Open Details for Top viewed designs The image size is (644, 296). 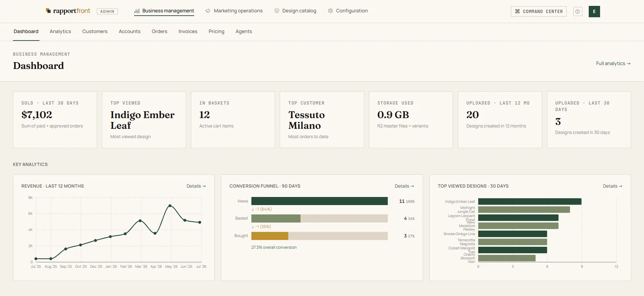click(613, 186)
